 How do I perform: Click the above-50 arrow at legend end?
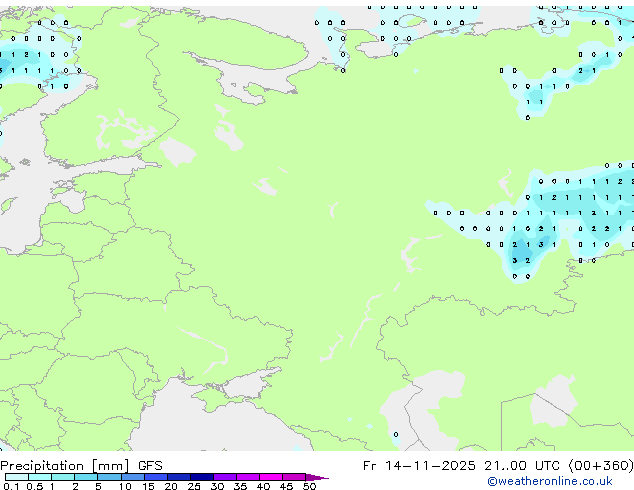coord(317,477)
